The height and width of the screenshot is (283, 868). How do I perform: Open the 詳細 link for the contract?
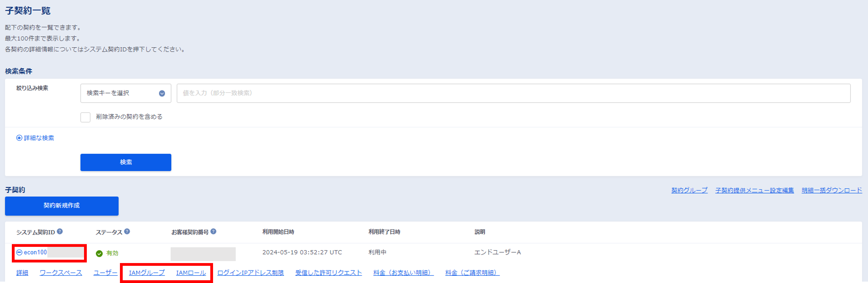pos(22,273)
